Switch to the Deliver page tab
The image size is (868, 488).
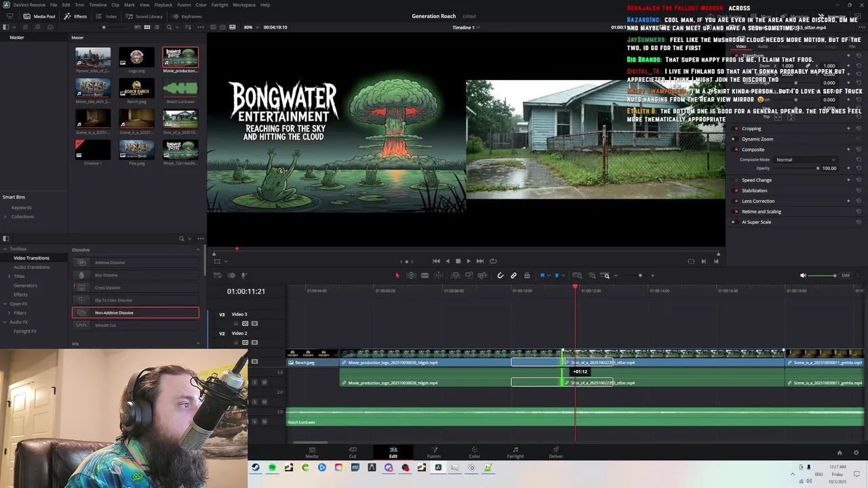tap(556, 452)
